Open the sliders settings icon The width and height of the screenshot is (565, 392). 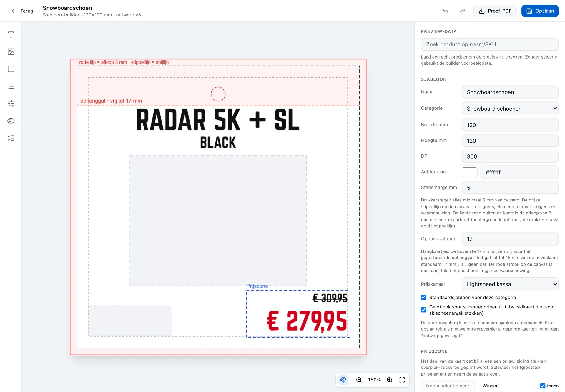(11, 104)
